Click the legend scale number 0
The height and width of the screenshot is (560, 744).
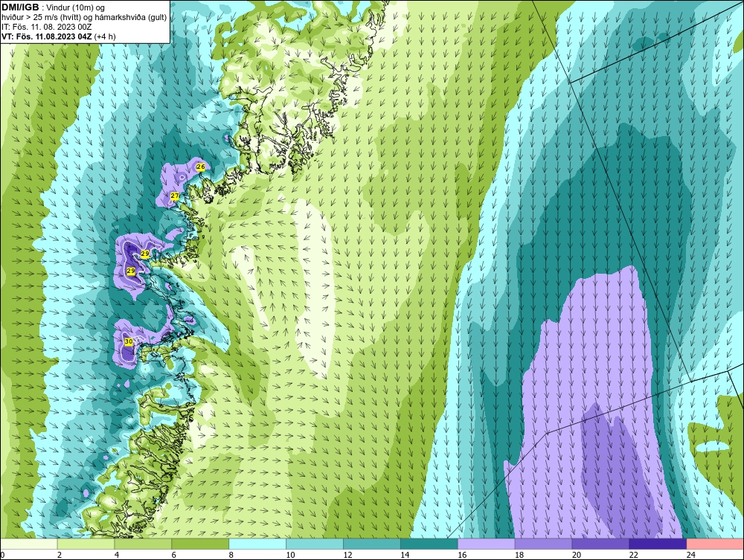(x=3, y=555)
